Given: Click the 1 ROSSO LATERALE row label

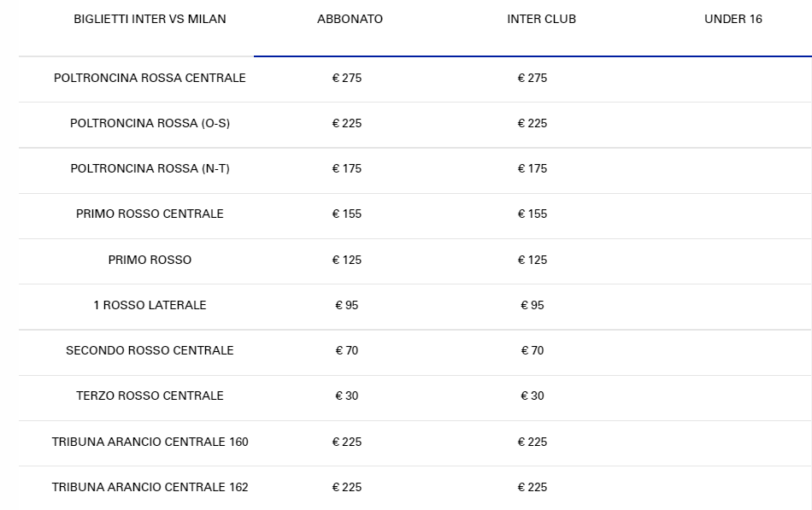Looking at the screenshot, I should tap(150, 305).
